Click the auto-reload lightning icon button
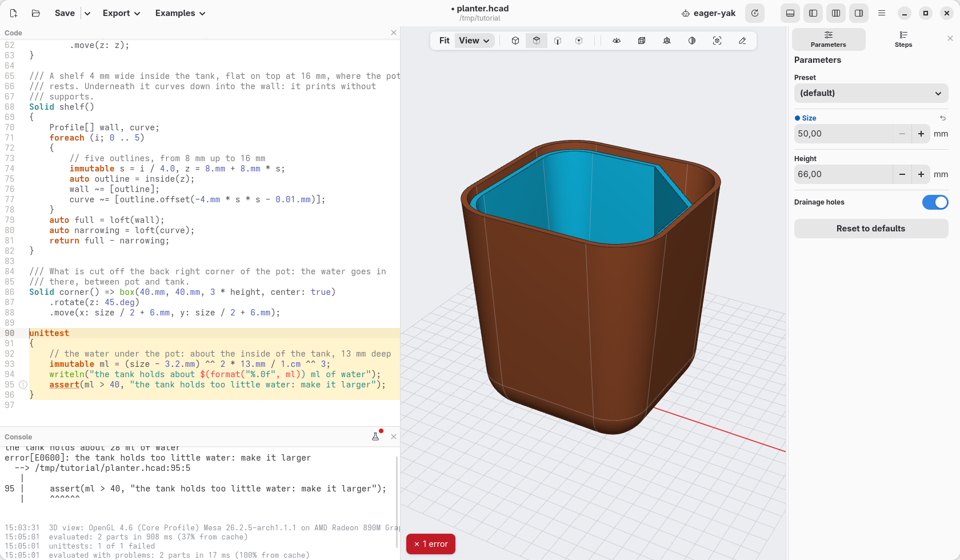Viewport: 960px width, 560px height. point(755,13)
